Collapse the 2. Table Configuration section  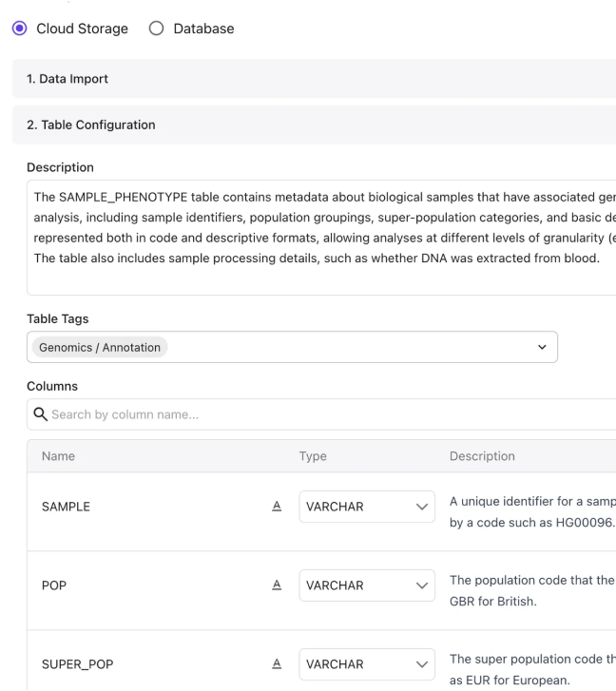click(x=314, y=125)
